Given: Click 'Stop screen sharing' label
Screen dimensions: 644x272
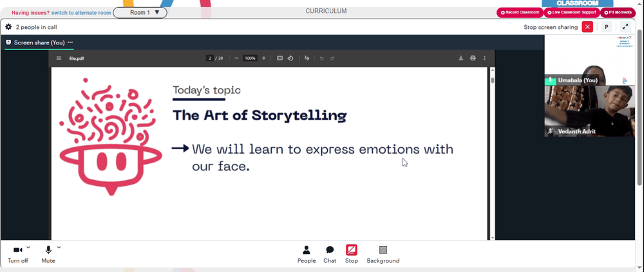Looking at the screenshot, I should 551,27.
